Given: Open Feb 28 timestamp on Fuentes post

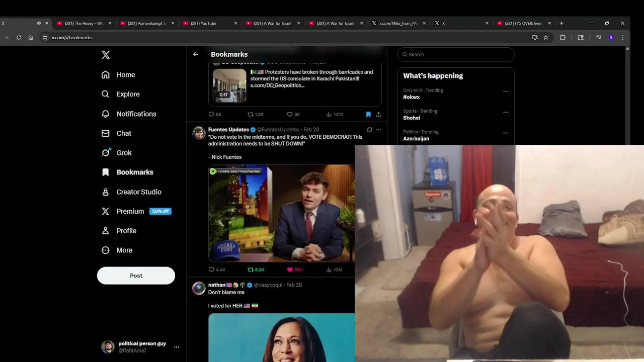Looking at the screenshot, I should point(311,130).
